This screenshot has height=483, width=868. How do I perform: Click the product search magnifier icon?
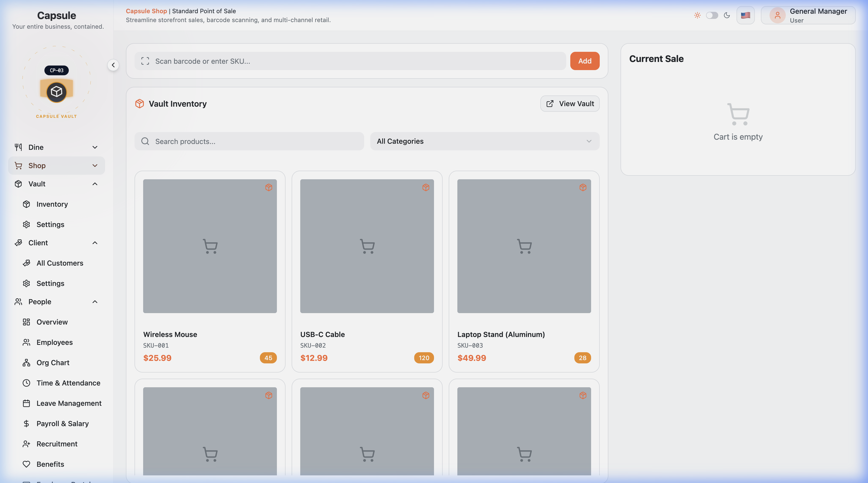145,141
